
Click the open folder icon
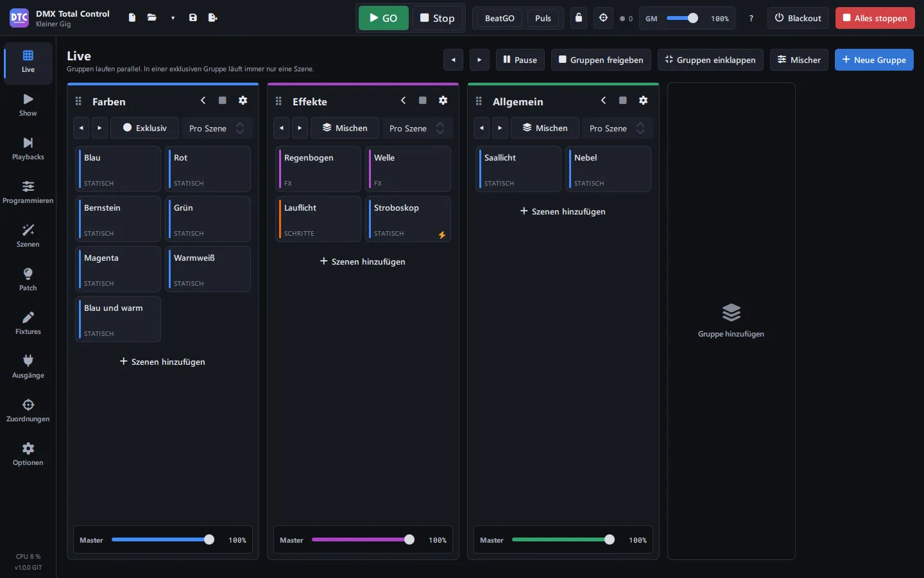click(x=152, y=18)
